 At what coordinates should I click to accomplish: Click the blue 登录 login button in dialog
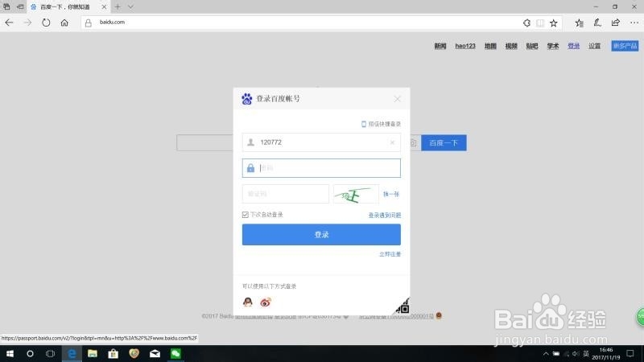pyautogui.click(x=321, y=235)
